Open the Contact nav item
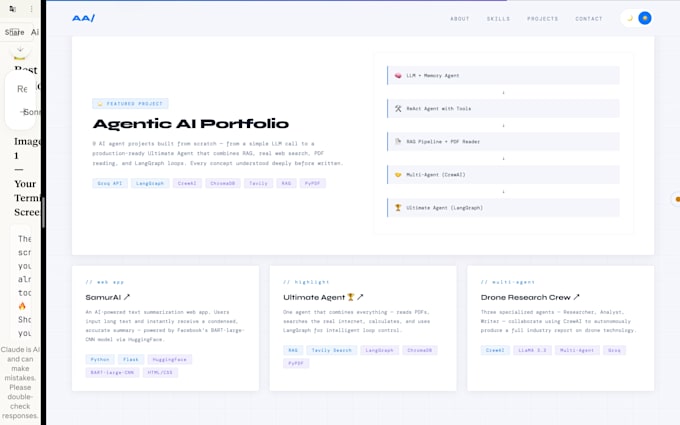 coord(588,19)
